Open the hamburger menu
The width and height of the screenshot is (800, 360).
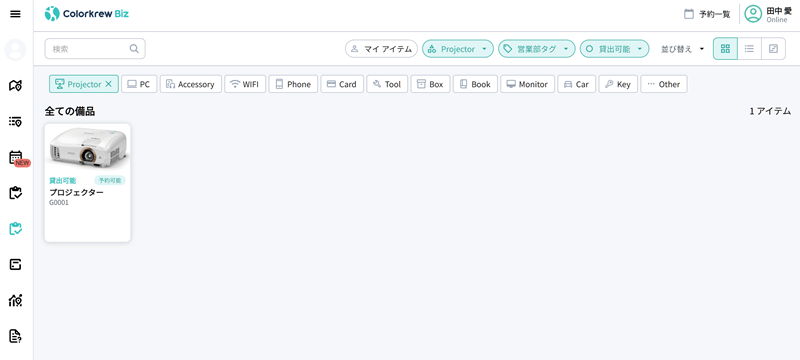(x=15, y=14)
